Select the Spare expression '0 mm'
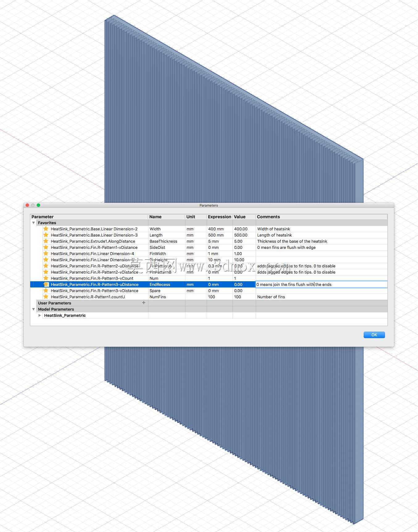Viewport: 418px width, 532px height. point(213,291)
